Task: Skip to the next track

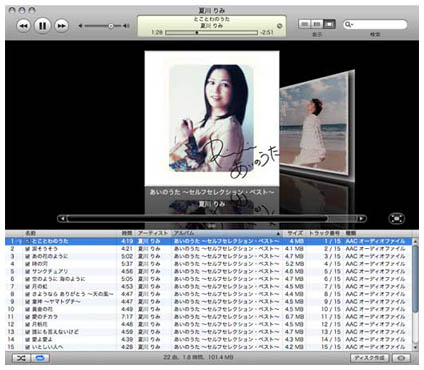Action: (x=61, y=26)
